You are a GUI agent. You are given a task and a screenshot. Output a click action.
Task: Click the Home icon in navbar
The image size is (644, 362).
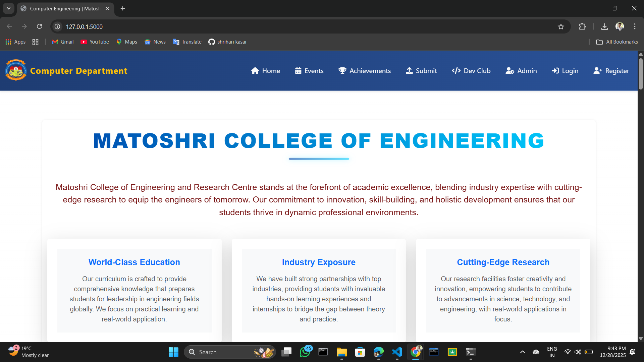point(255,71)
